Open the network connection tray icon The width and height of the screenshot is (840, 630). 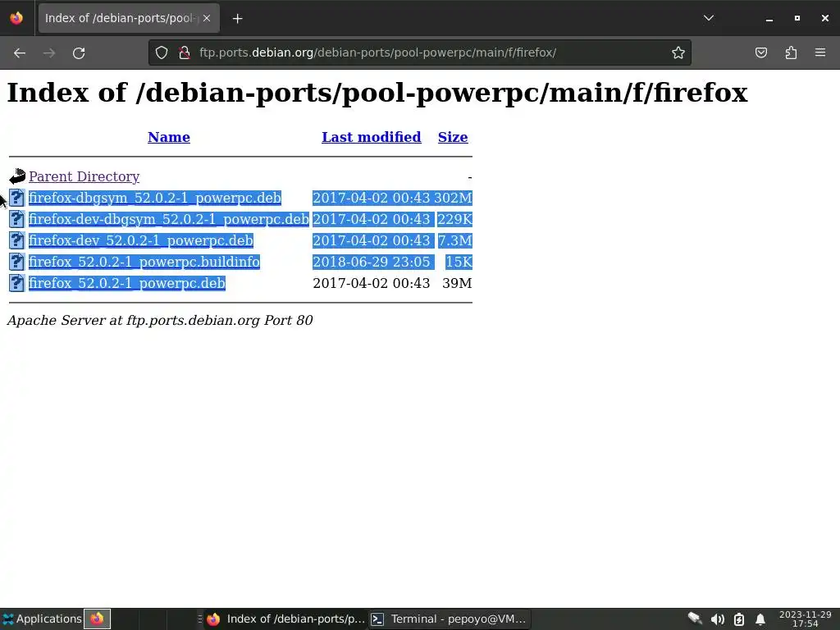(x=695, y=619)
